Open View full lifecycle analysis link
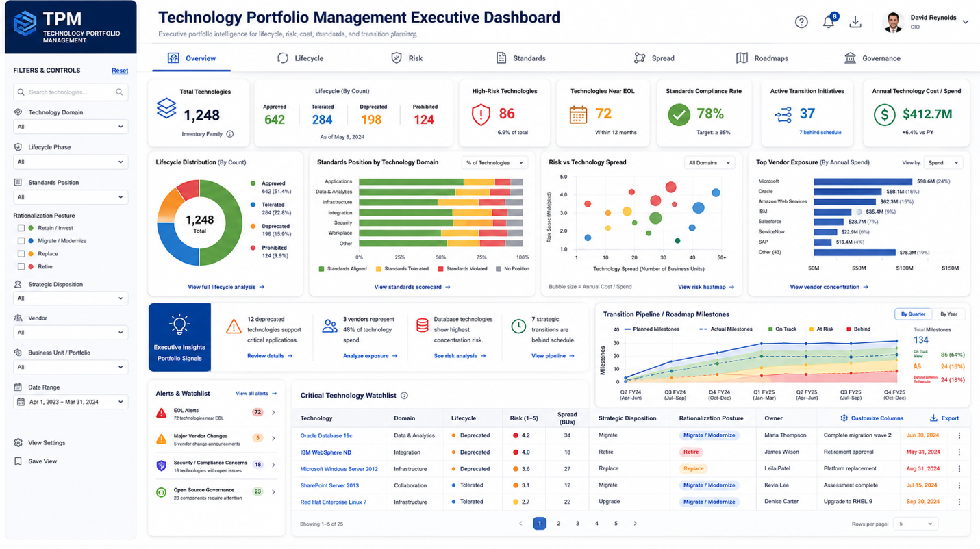The image size is (980, 549). click(226, 287)
